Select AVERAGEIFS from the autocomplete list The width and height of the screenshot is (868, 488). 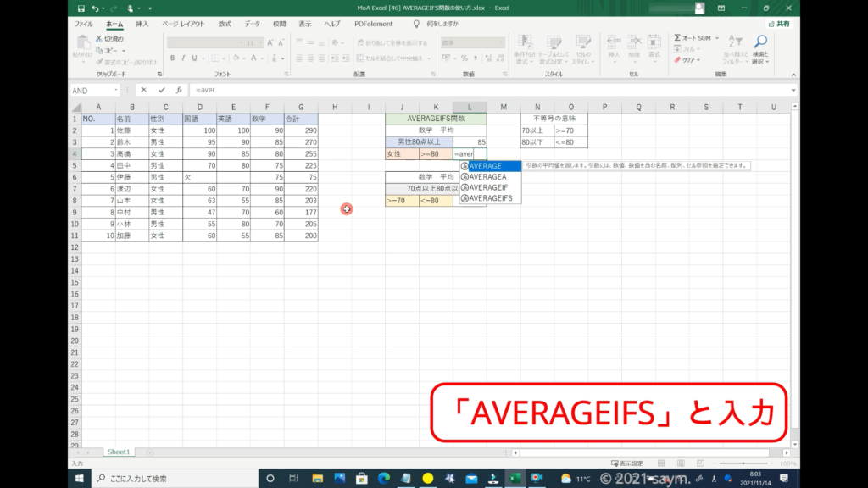pyautogui.click(x=490, y=198)
